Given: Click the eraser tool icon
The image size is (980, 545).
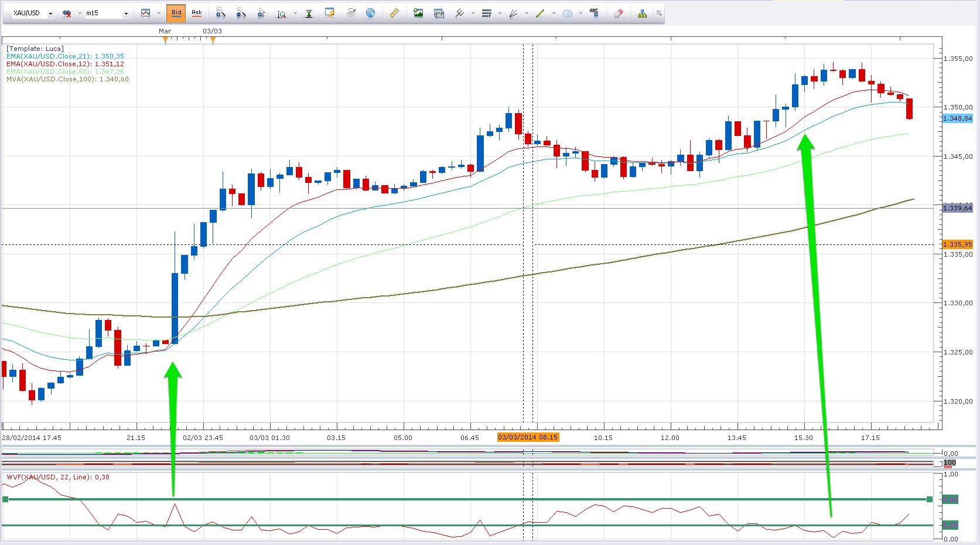Looking at the screenshot, I should tap(618, 13).
